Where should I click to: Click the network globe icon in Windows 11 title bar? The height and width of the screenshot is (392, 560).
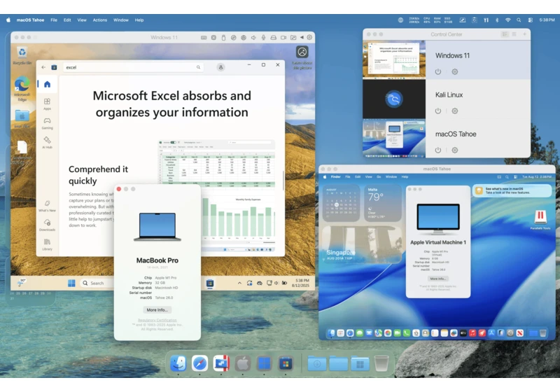[243, 38]
